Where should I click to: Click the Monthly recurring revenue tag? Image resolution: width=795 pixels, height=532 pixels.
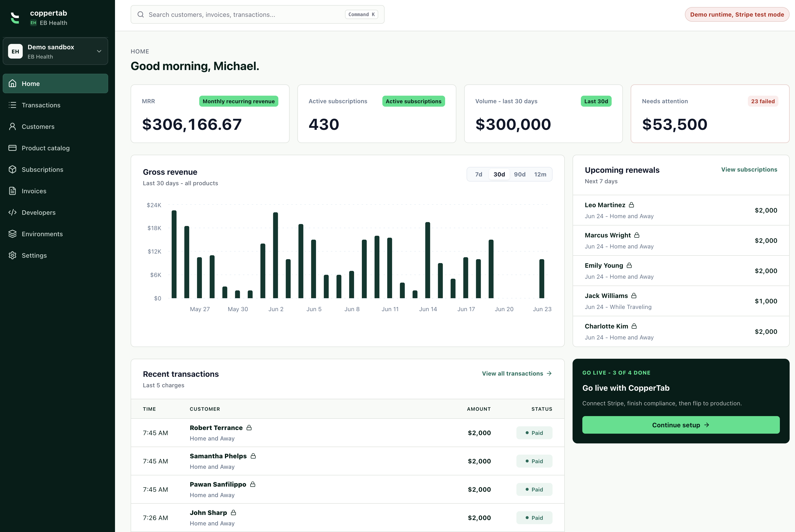tap(239, 101)
